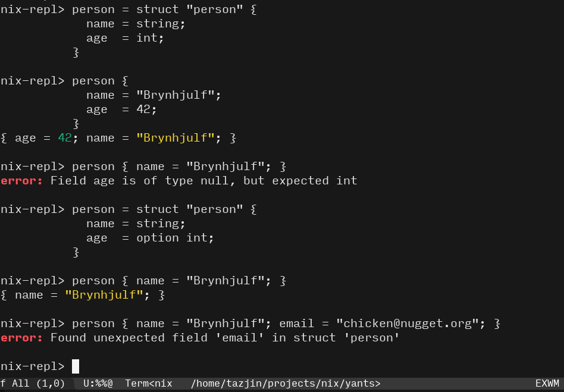Click the 'All' scroll position indicator
Screen dimensions: 564x392
tap(21, 384)
